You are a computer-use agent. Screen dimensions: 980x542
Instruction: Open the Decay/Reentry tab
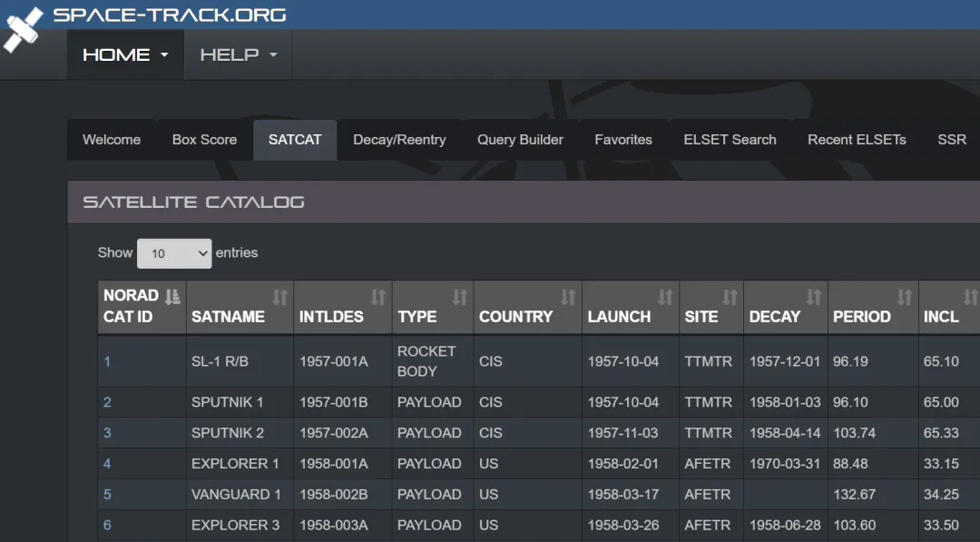point(399,140)
